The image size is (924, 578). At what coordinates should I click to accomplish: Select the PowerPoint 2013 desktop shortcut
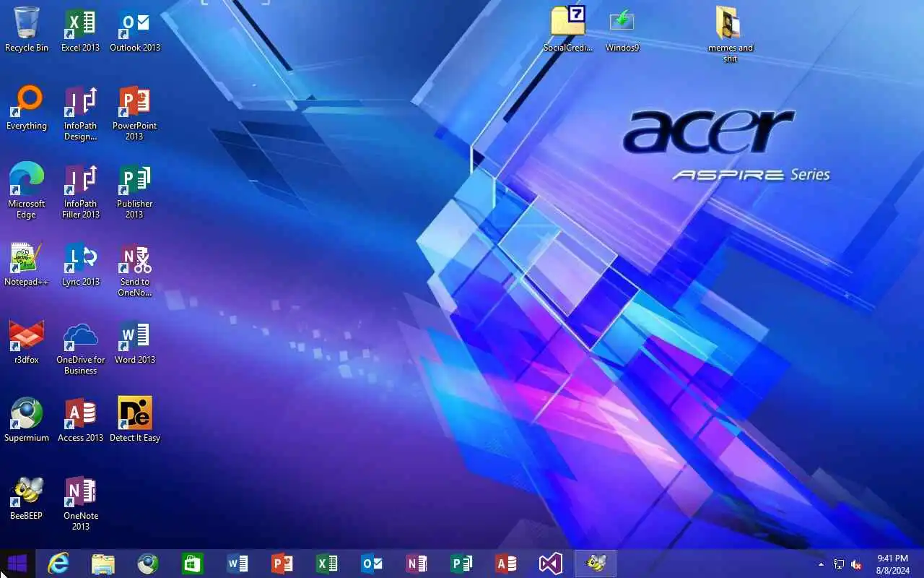coord(135,113)
